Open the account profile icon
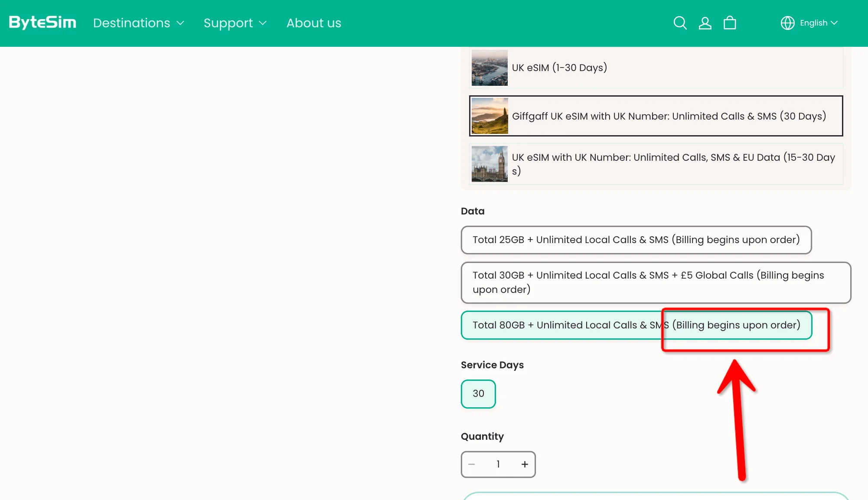868x500 pixels. 705,23
